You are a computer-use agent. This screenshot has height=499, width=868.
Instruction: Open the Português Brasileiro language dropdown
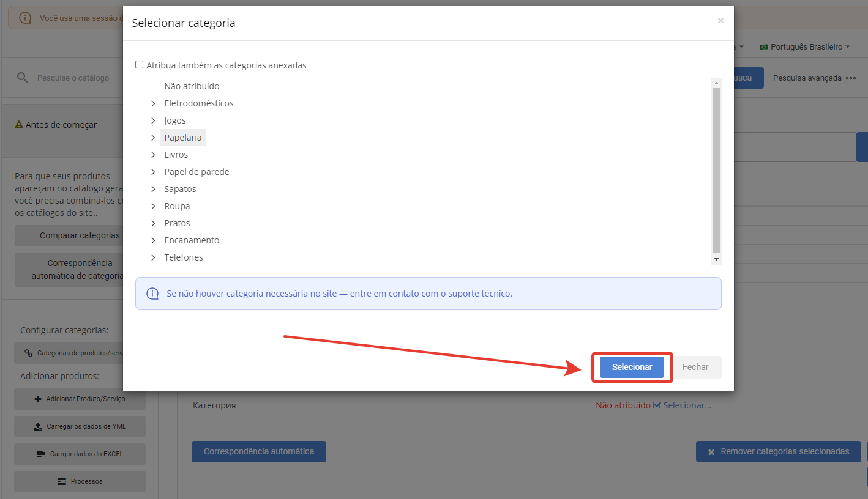point(805,46)
